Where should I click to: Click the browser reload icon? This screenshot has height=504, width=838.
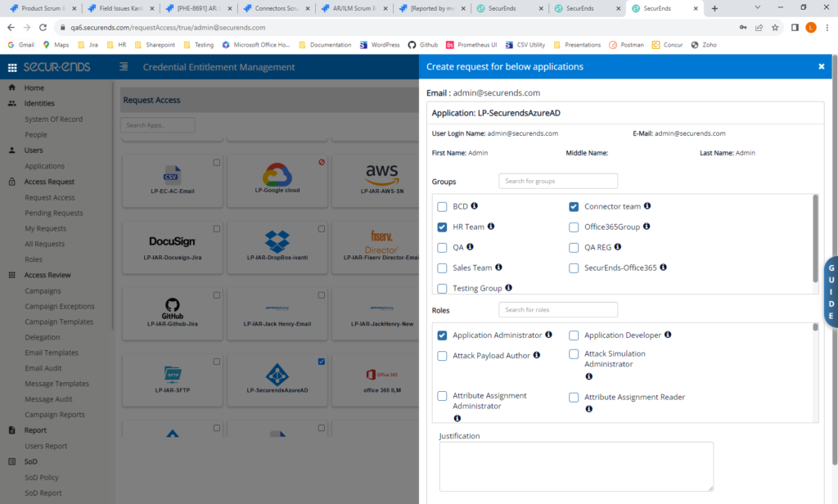(43, 27)
